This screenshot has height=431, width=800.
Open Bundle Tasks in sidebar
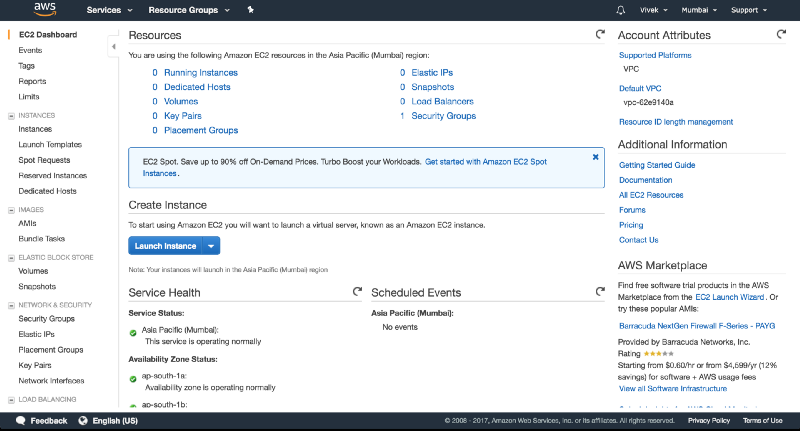point(42,238)
